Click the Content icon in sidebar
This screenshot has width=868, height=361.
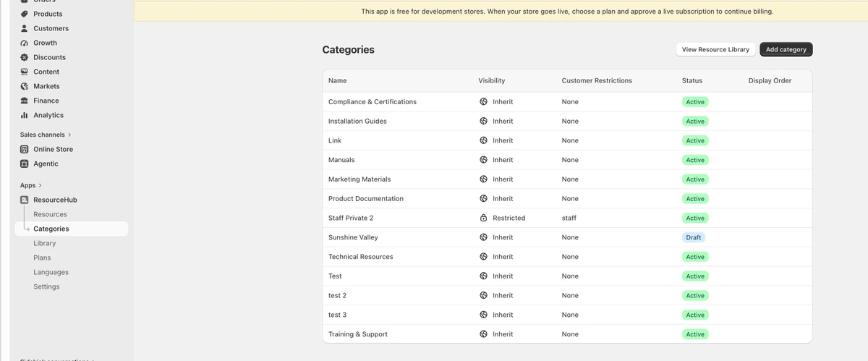tap(24, 72)
